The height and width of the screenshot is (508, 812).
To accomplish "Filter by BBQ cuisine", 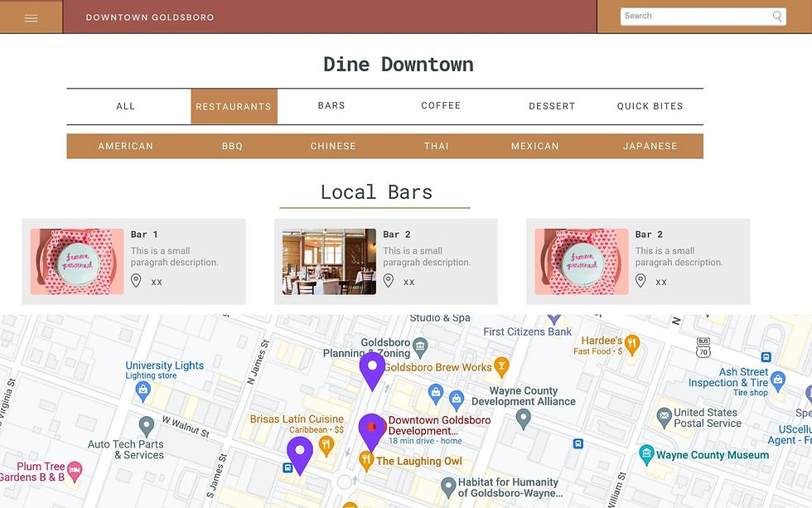I will click(232, 146).
